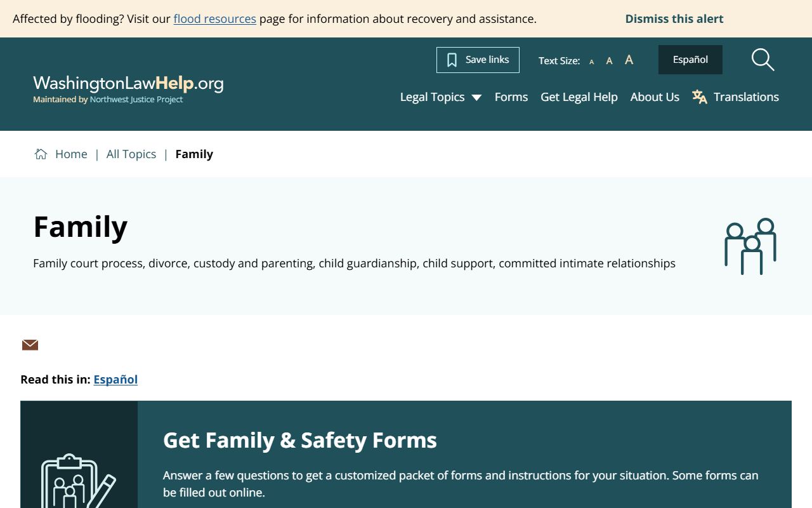Select the large text size A

click(x=629, y=60)
